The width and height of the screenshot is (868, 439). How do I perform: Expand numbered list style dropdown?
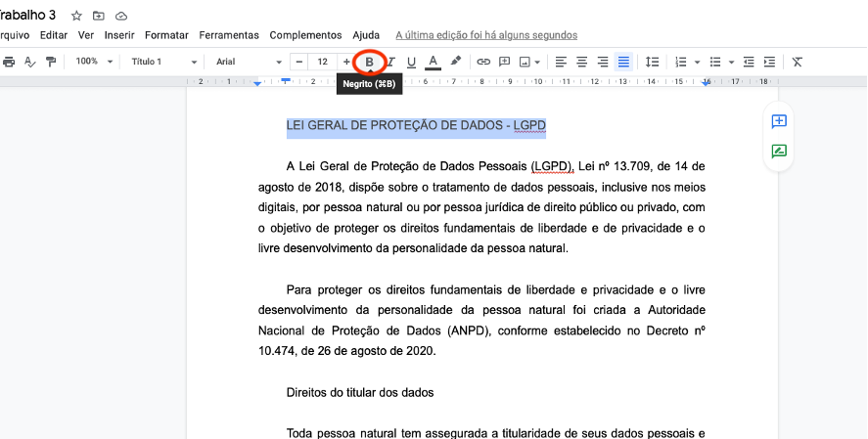pyautogui.click(x=697, y=62)
